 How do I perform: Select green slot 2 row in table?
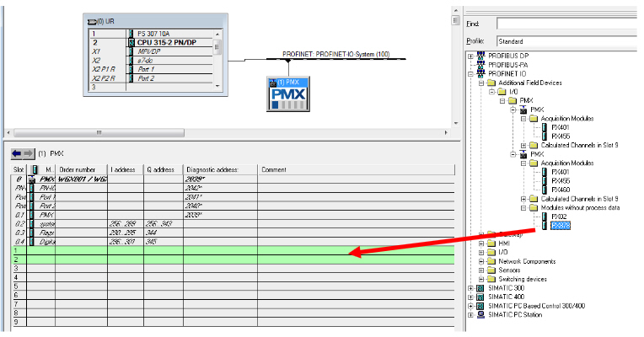tap(233, 259)
